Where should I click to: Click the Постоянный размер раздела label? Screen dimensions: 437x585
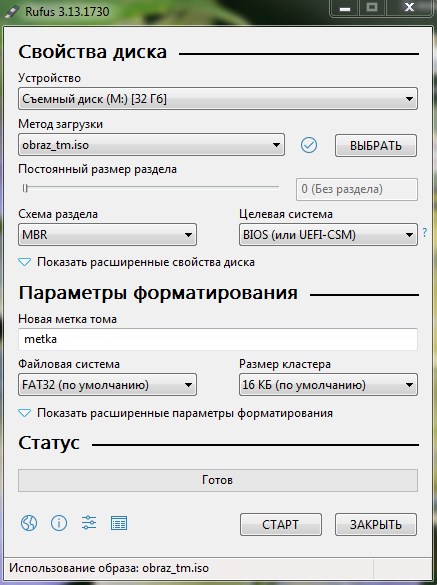click(x=97, y=169)
